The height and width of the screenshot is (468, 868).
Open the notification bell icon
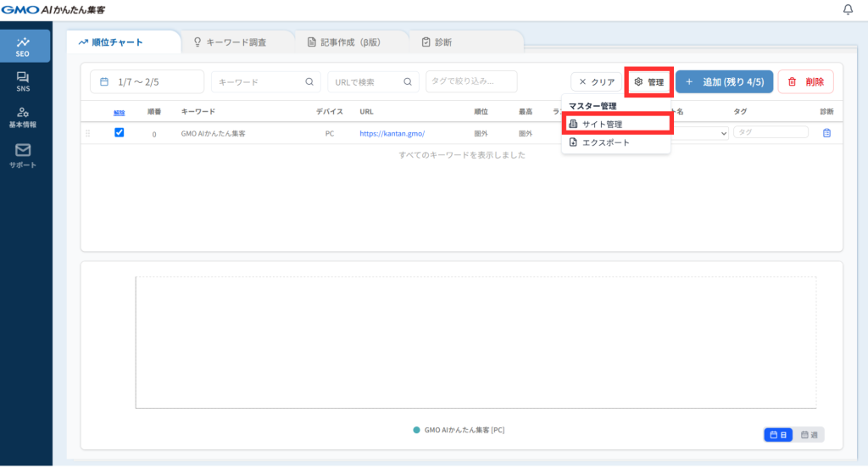pos(849,9)
